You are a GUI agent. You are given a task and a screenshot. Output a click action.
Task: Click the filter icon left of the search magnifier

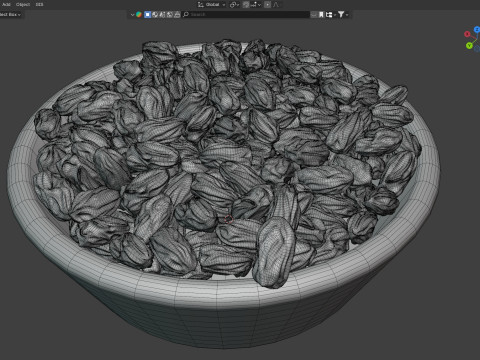[177, 15]
